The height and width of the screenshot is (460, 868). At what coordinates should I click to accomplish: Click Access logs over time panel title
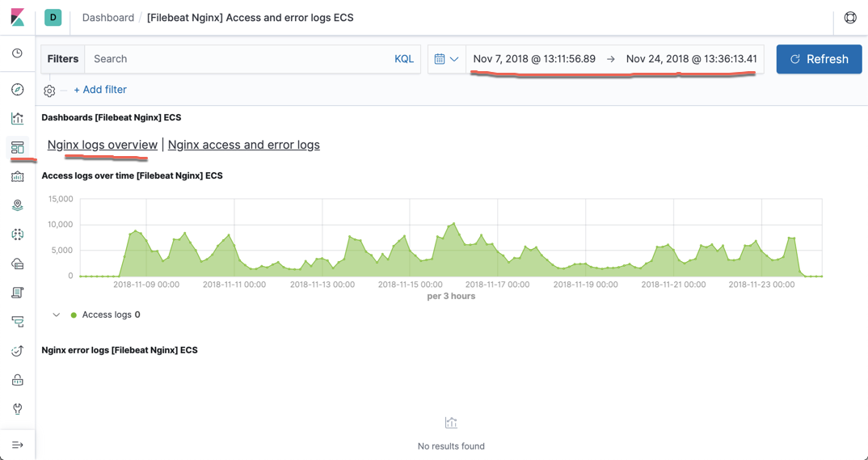coord(133,175)
